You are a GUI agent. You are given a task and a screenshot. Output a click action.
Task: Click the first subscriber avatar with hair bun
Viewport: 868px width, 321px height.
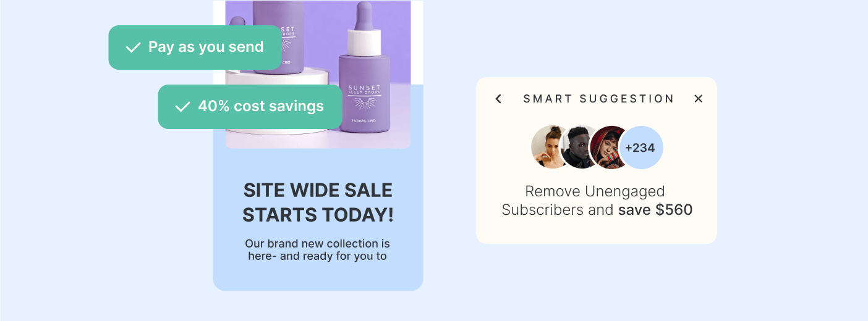[x=550, y=147]
